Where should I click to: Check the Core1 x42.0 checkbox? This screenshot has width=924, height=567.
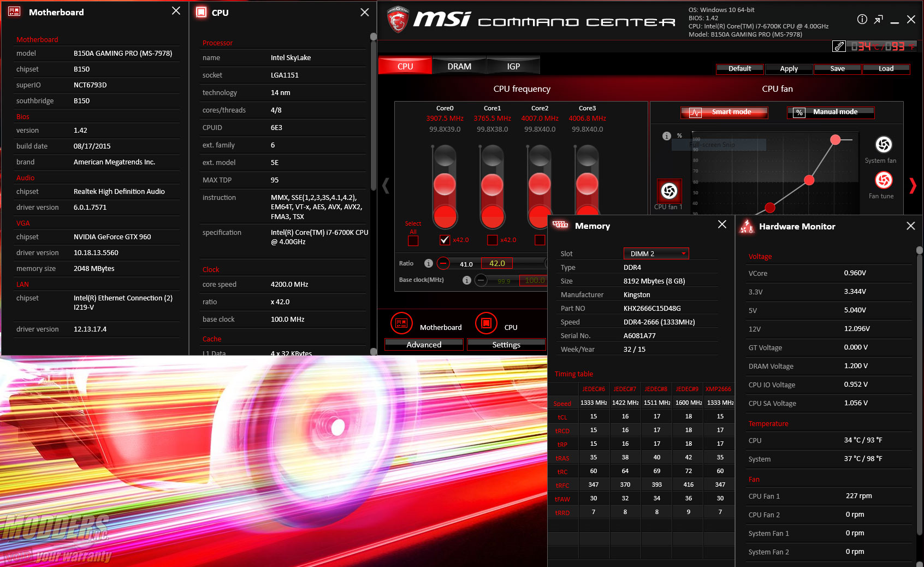(x=492, y=240)
